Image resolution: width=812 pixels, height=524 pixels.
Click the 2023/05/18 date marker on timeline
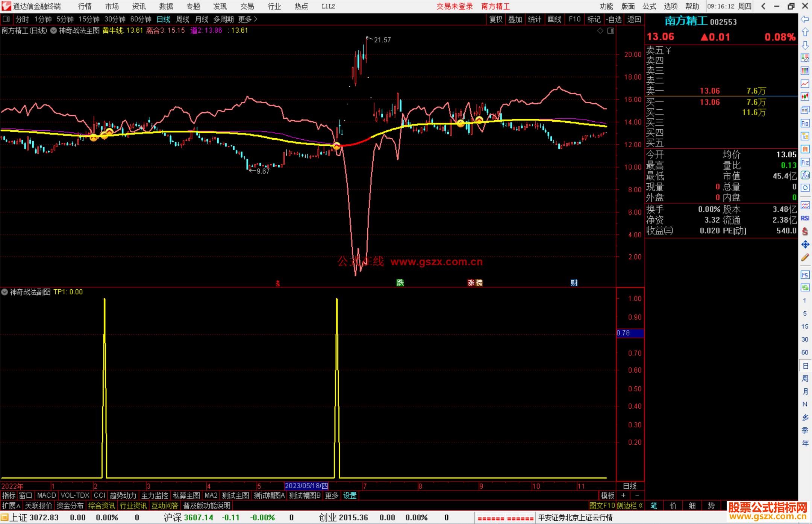point(306,486)
